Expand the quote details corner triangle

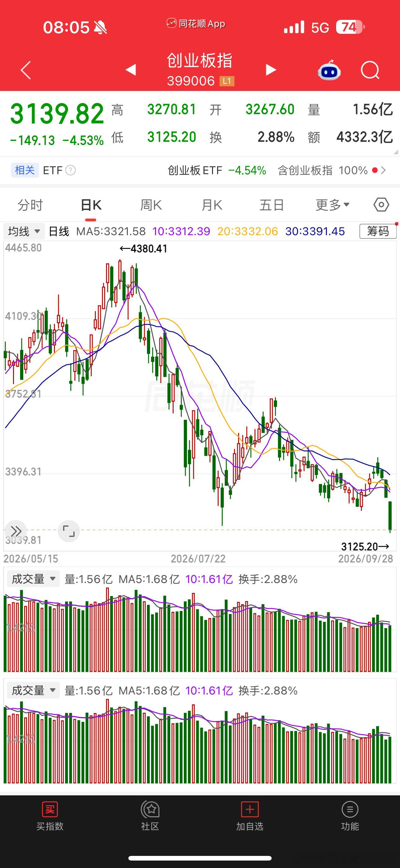(396, 152)
